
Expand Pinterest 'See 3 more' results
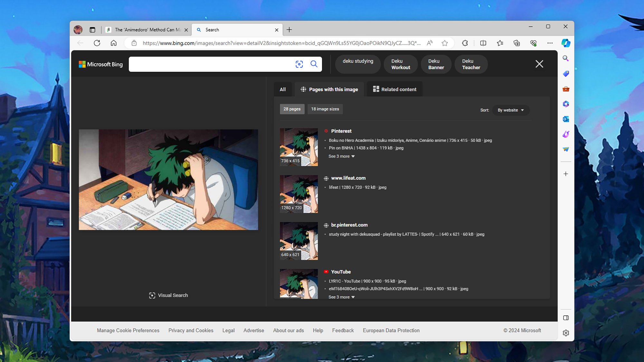341,156
